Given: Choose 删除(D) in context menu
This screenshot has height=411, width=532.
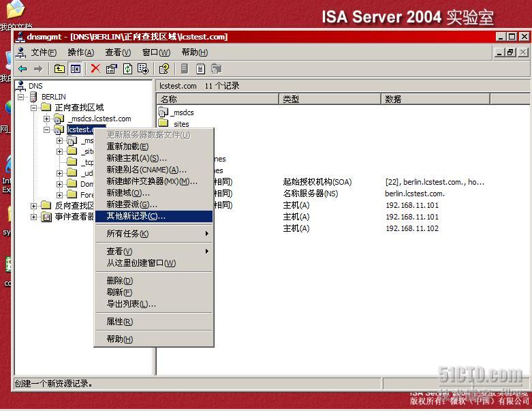Looking at the screenshot, I should coord(154,281).
